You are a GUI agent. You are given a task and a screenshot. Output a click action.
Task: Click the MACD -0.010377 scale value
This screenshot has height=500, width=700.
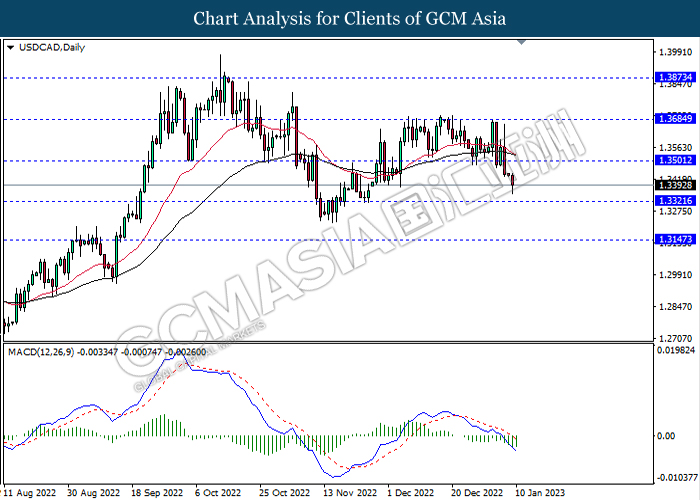pos(676,478)
